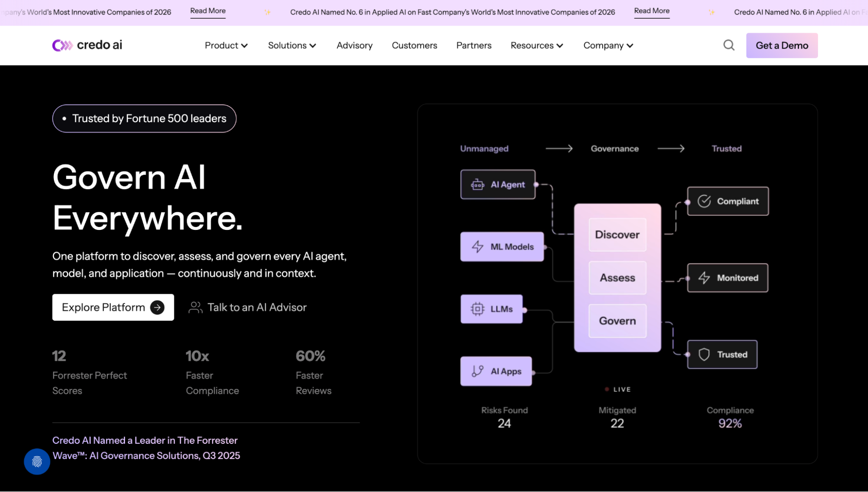
Task: Click the arrow circle in Explore Platform
Action: 157,308
